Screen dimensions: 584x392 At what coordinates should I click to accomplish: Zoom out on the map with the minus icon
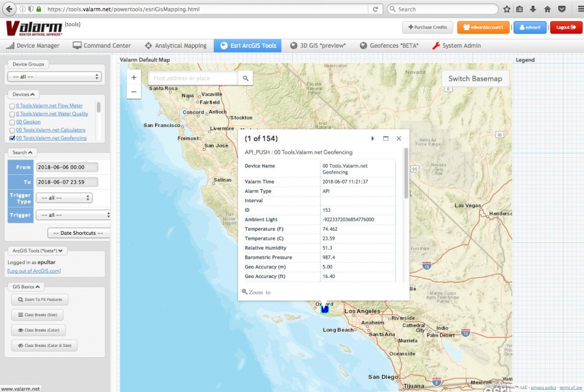[x=133, y=91]
